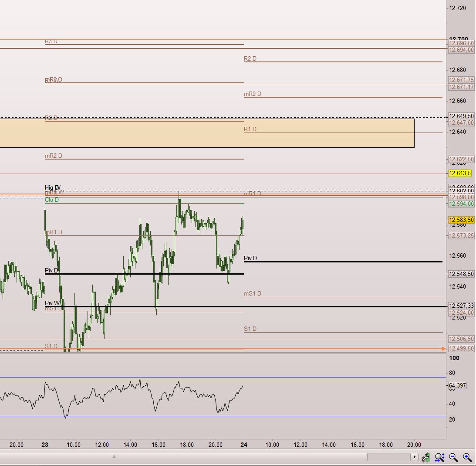The width and height of the screenshot is (476, 466).
Task: Click the 12.622,50 price label
Action: [461, 159]
